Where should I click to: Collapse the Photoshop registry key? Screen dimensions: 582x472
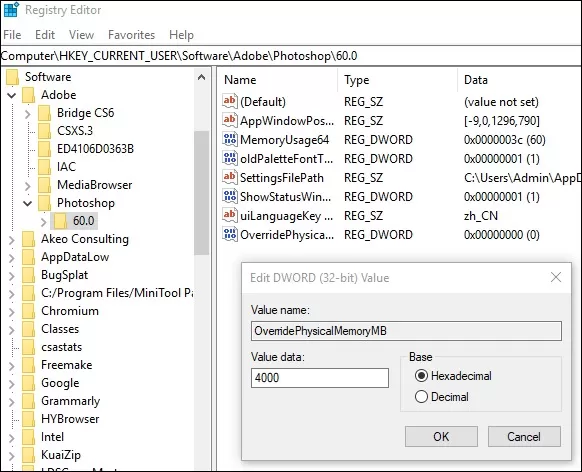point(27,203)
